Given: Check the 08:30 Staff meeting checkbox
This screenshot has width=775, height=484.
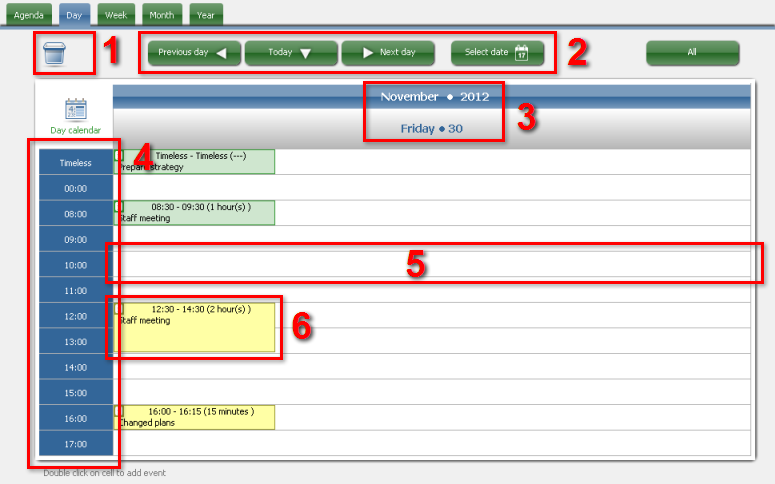Looking at the screenshot, I should click(119, 206).
